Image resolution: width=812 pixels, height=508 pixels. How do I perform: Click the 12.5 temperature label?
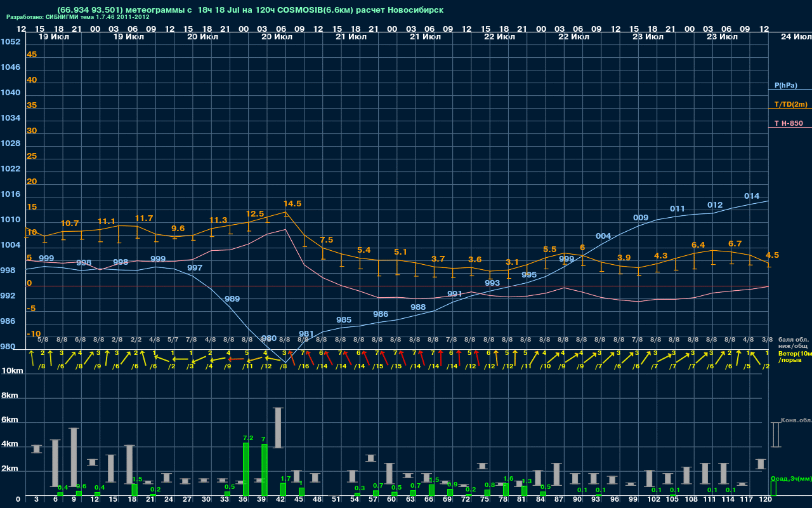255,214
